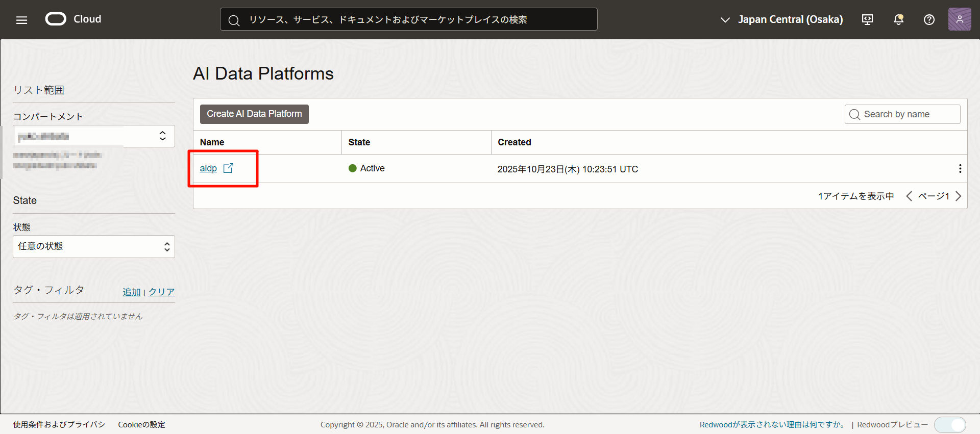Click the クリア tag filter link
The height and width of the screenshot is (434, 980).
(x=161, y=292)
